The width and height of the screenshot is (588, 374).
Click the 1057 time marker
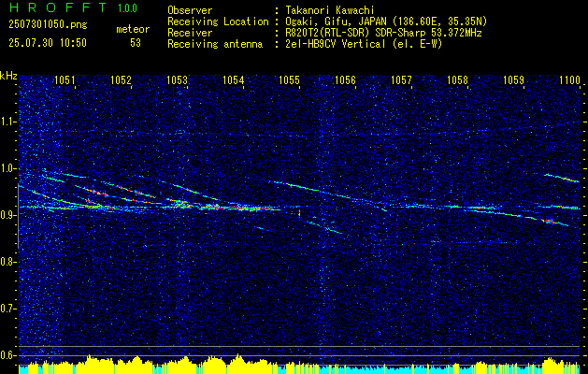coord(401,79)
